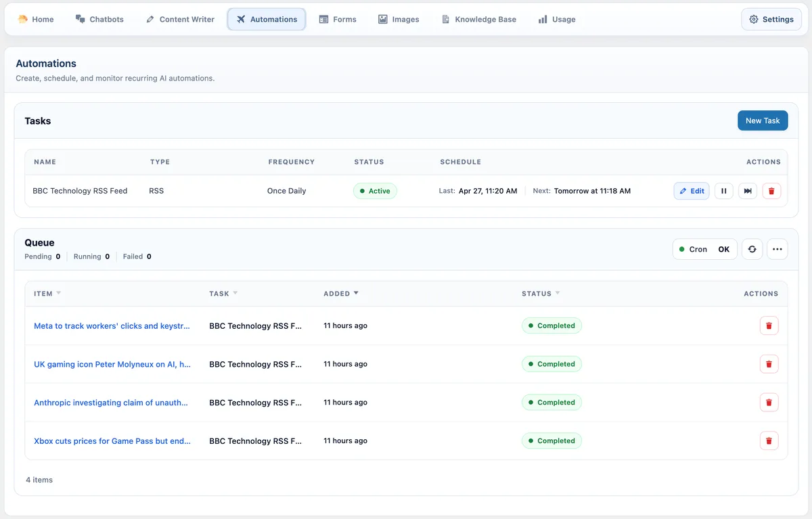This screenshot has width=812, height=519.
Task: Delete the Anthropic investigating claim queue item
Action: click(769, 403)
